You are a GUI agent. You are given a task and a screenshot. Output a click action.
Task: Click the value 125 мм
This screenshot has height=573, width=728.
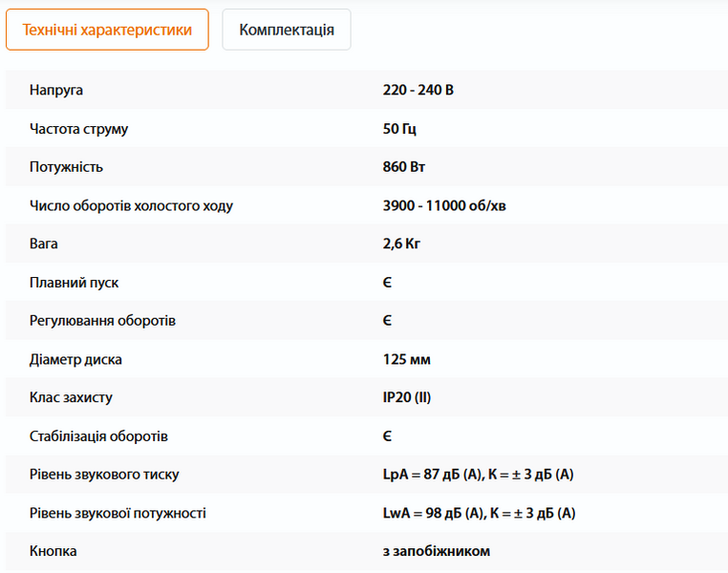(x=407, y=360)
